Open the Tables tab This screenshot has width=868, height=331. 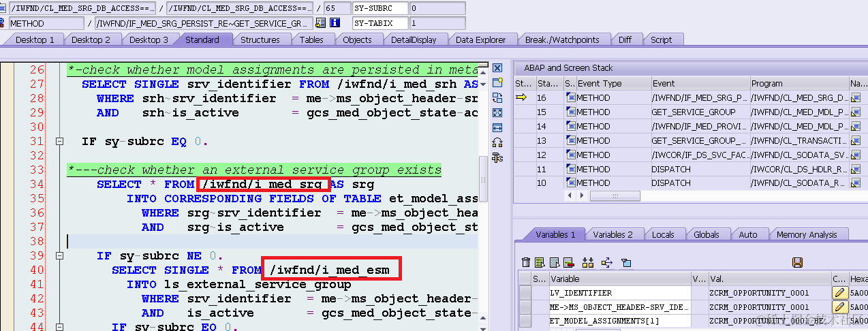point(311,40)
